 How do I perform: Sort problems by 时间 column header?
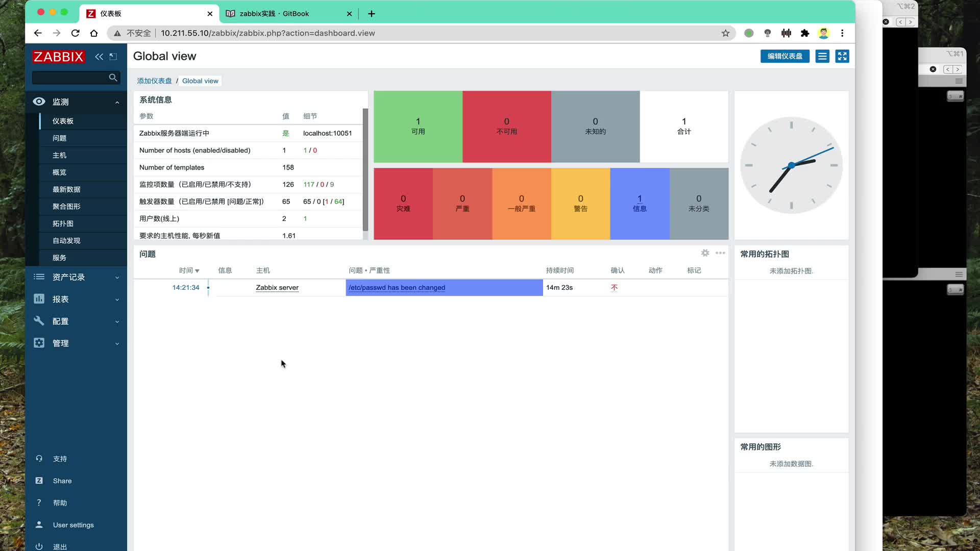[189, 270]
